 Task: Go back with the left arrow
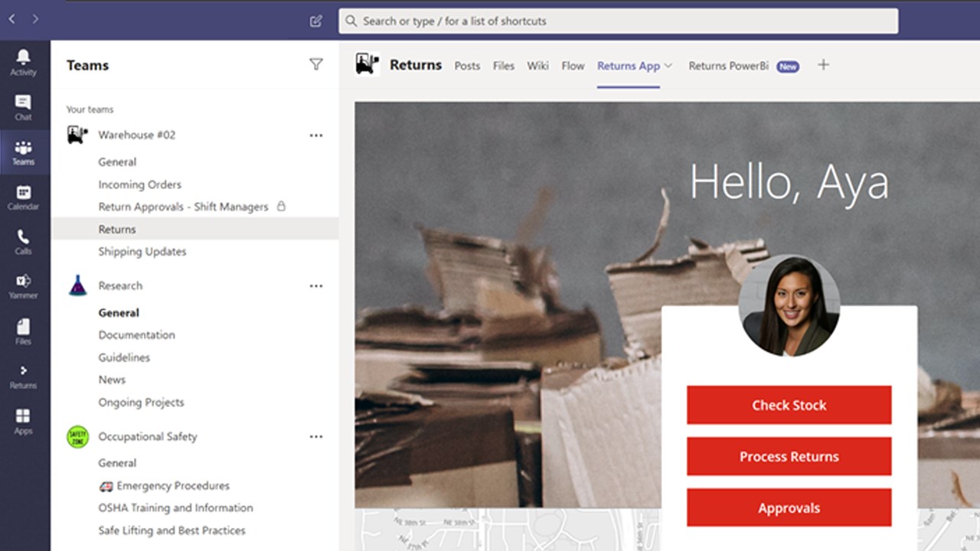[11, 19]
